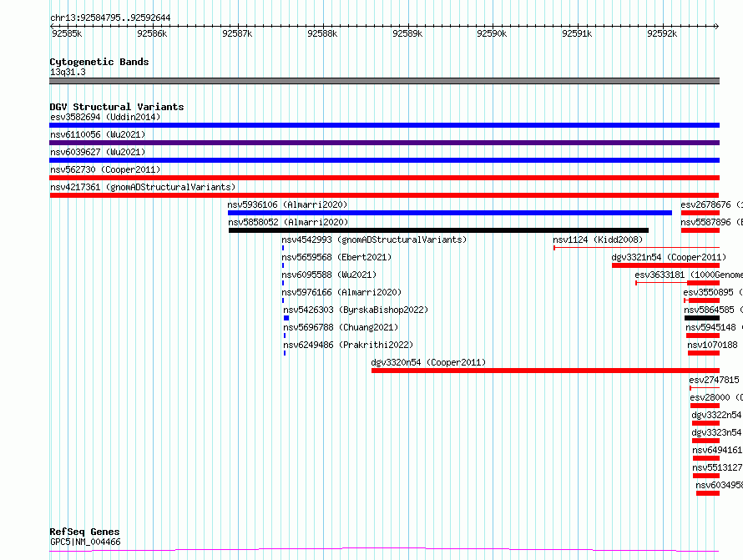743x560 pixels.
Task: Select the nsv6494161 variant label
Action: coord(717,450)
